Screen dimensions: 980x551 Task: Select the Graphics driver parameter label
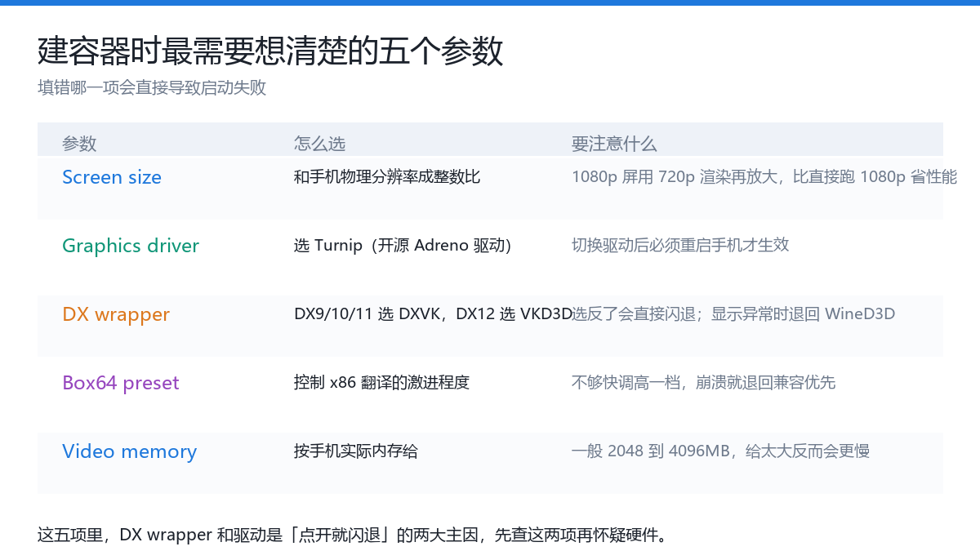click(131, 246)
